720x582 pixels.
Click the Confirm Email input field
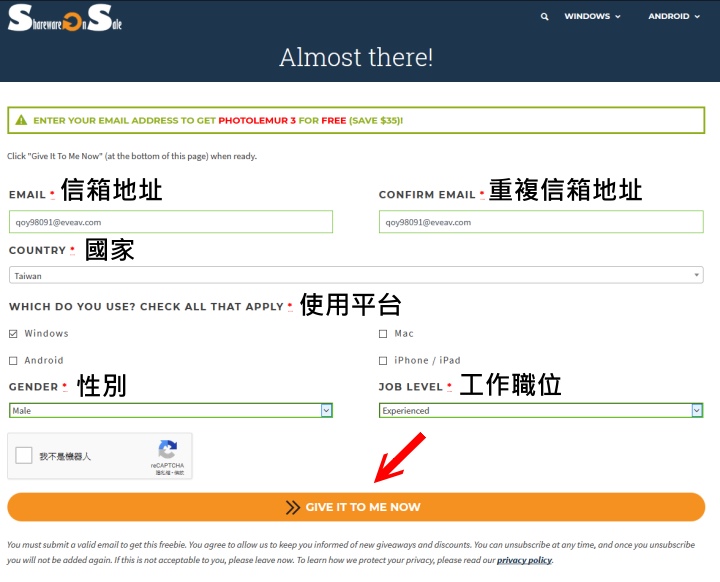541,222
